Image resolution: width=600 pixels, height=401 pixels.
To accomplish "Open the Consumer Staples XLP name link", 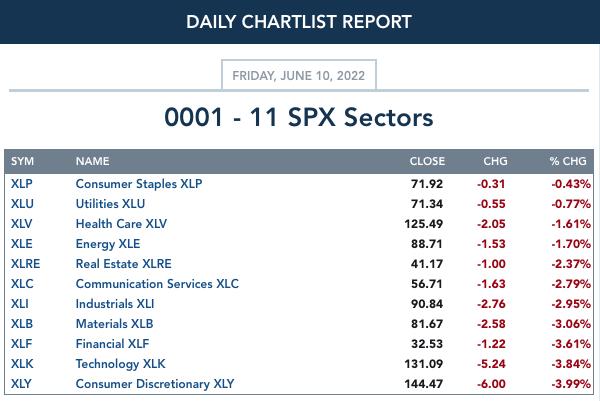I will coord(139,184).
